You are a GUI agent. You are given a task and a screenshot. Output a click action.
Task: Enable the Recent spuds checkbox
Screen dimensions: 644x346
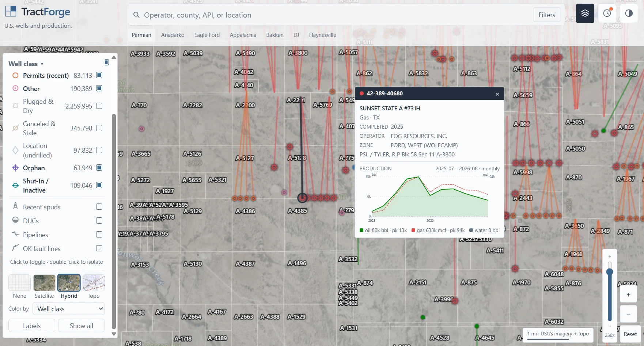click(x=99, y=207)
